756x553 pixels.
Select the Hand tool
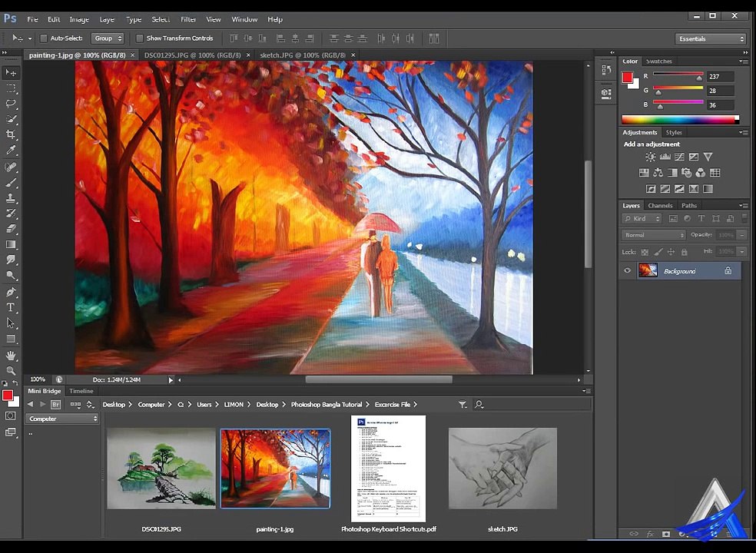tap(11, 356)
